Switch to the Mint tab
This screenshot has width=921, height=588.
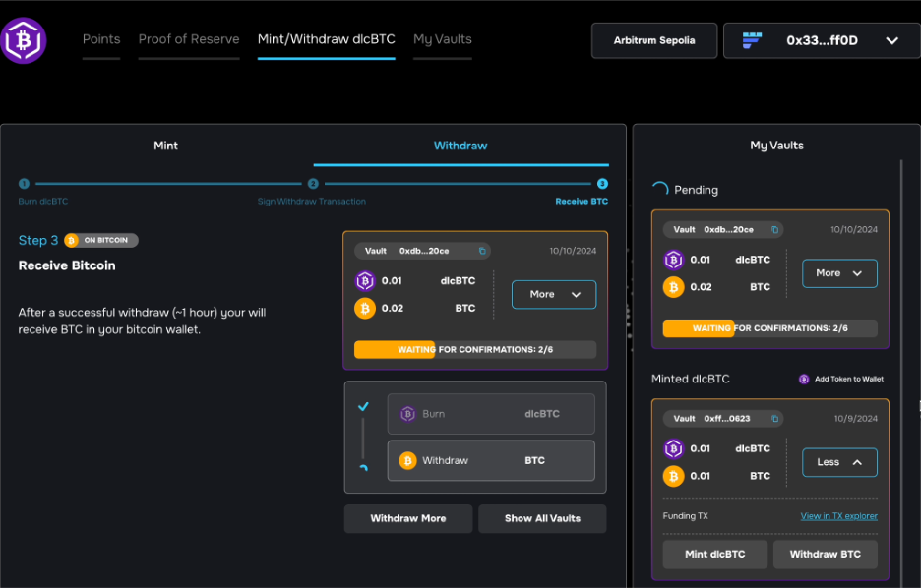coord(165,146)
